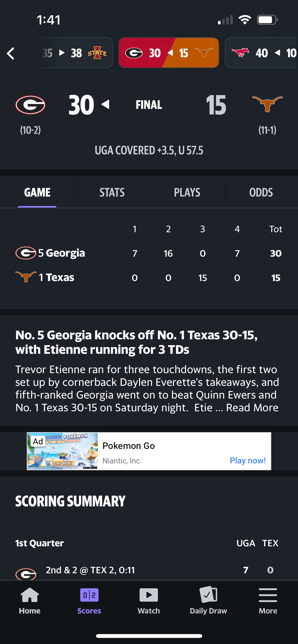
Task: Open the ODDS tab
Action: point(261,193)
